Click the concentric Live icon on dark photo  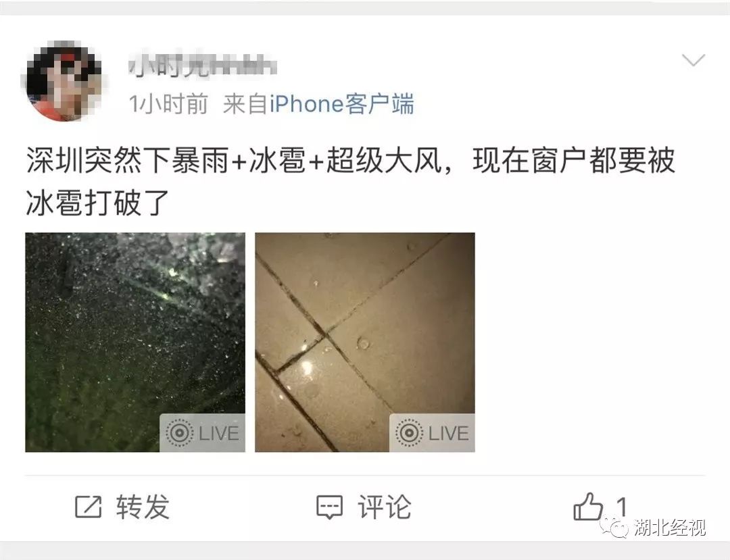(x=179, y=433)
